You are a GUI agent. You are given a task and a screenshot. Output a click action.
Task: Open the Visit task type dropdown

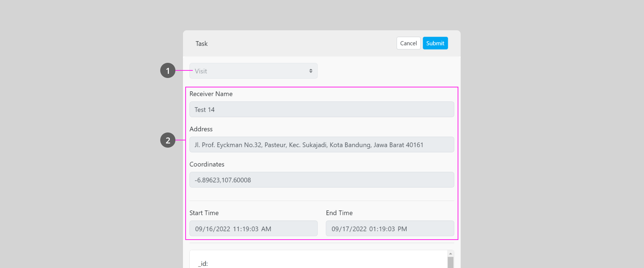pyautogui.click(x=253, y=71)
